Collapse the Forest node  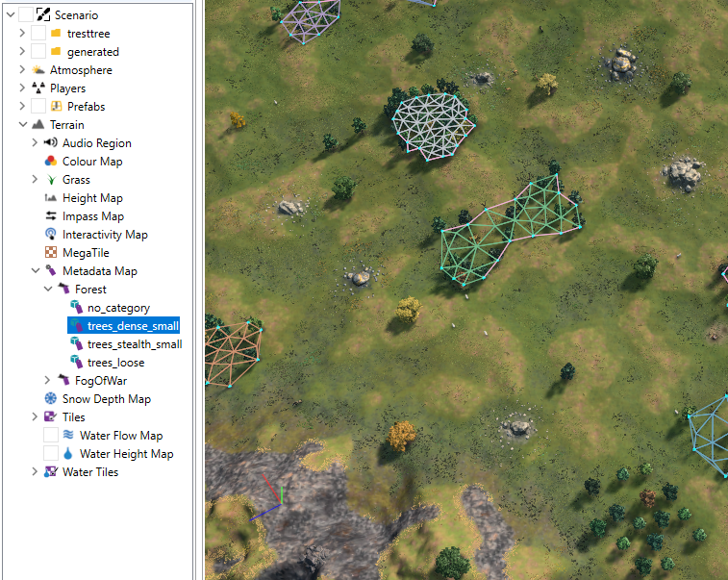click(x=48, y=289)
